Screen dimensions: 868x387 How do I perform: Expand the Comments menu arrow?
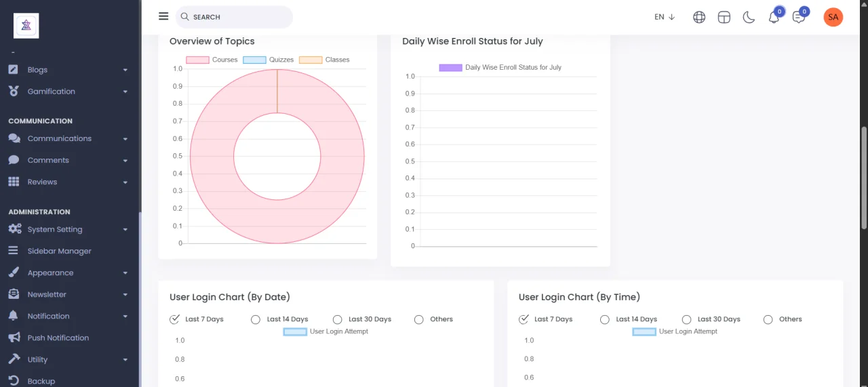125,161
